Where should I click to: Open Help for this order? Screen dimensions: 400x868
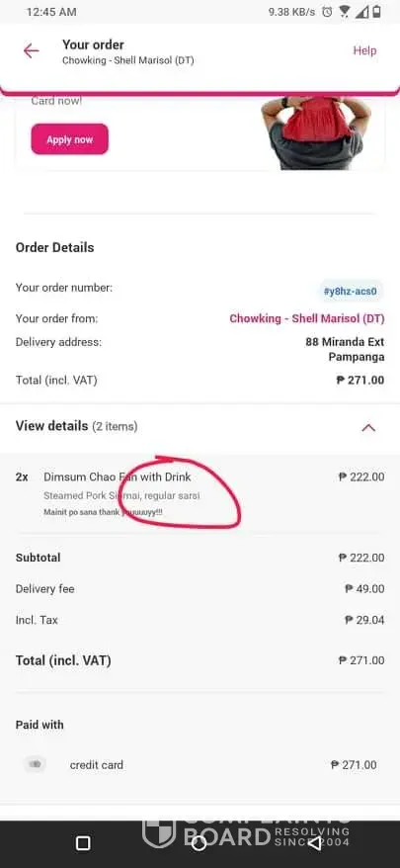click(364, 50)
